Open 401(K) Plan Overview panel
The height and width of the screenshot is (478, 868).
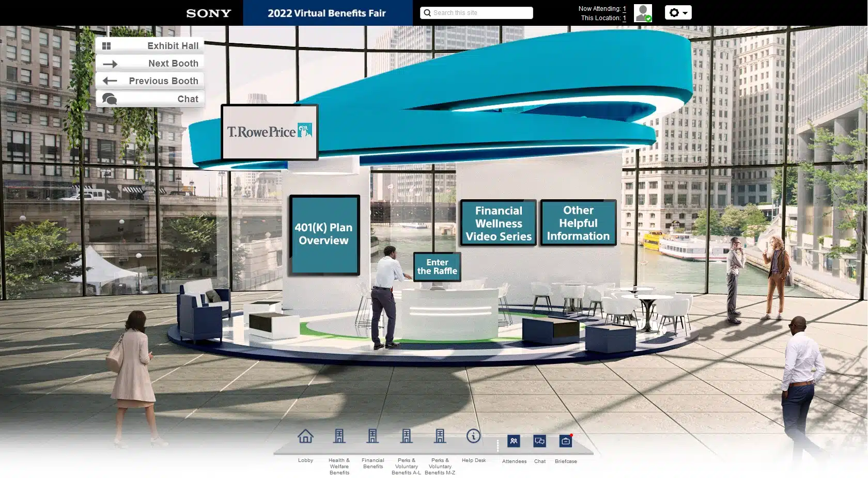click(324, 235)
